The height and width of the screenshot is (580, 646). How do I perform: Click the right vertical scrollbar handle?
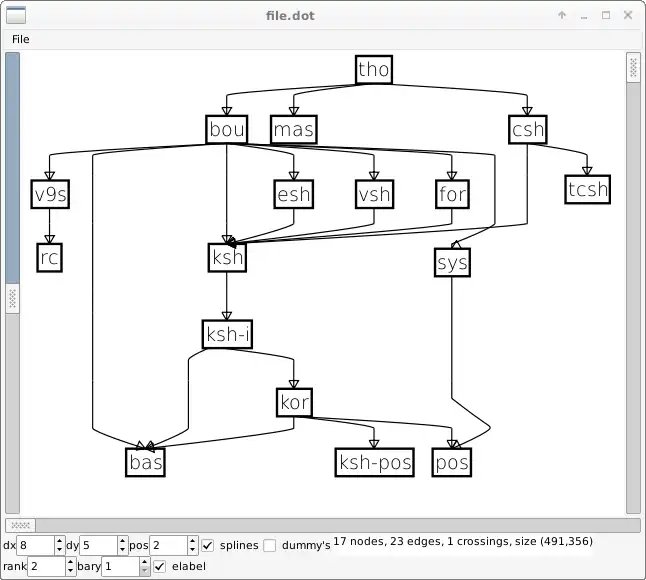point(633,68)
